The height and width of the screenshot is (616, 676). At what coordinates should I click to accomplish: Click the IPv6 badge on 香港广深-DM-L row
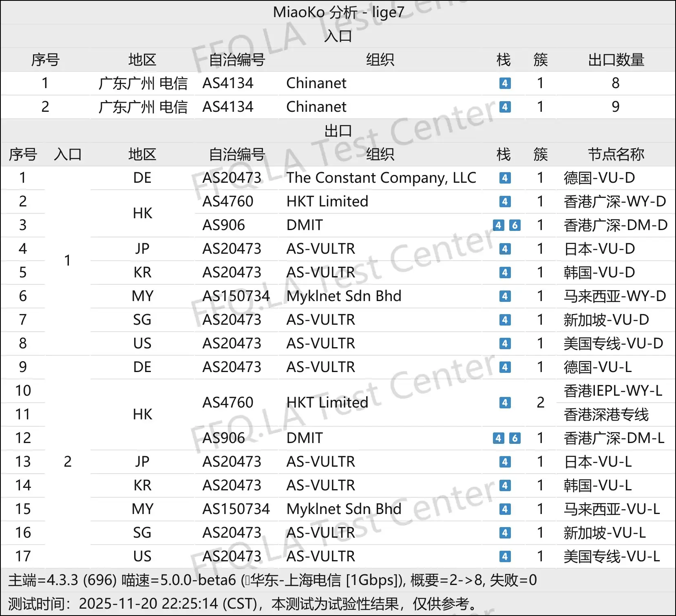point(515,438)
